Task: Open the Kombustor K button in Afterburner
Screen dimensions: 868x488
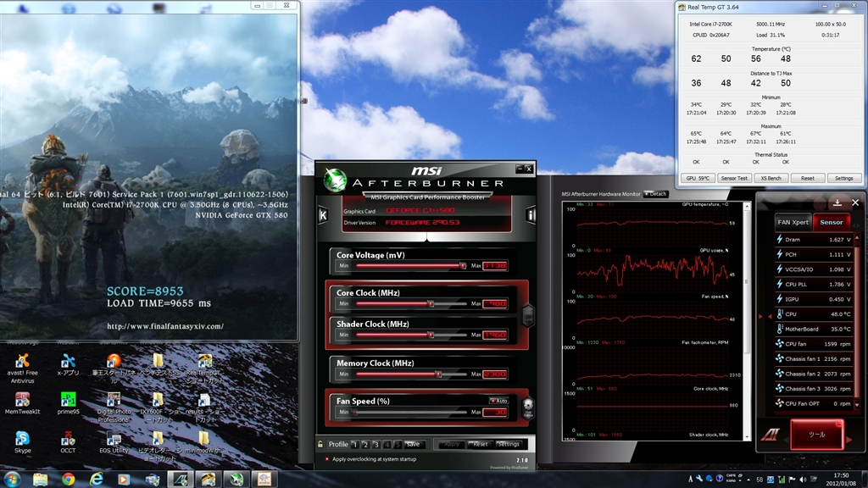Action: (x=323, y=215)
